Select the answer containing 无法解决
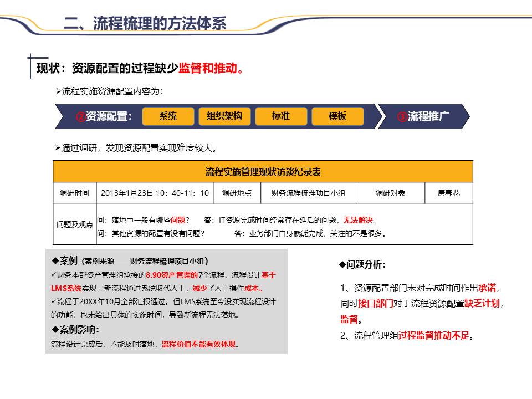Image resolution: width=532 pixels, height=399 pixels. click(290, 220)
